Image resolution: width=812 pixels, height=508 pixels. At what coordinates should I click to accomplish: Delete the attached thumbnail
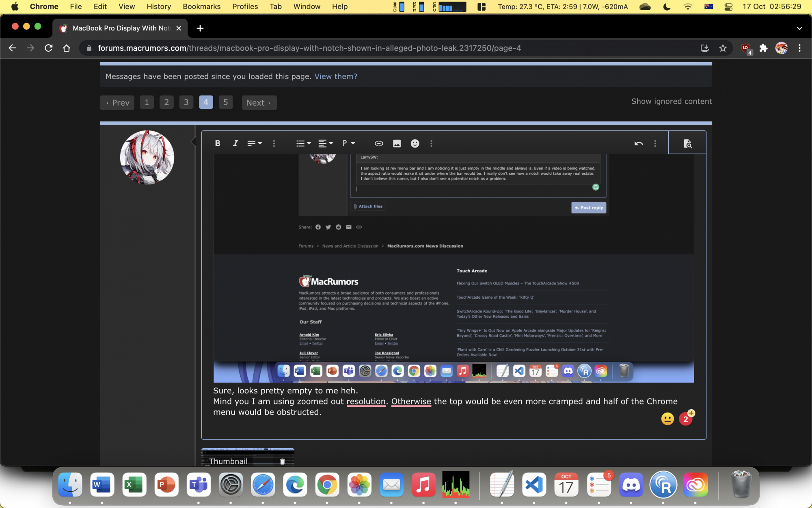(x=283, y=461)
